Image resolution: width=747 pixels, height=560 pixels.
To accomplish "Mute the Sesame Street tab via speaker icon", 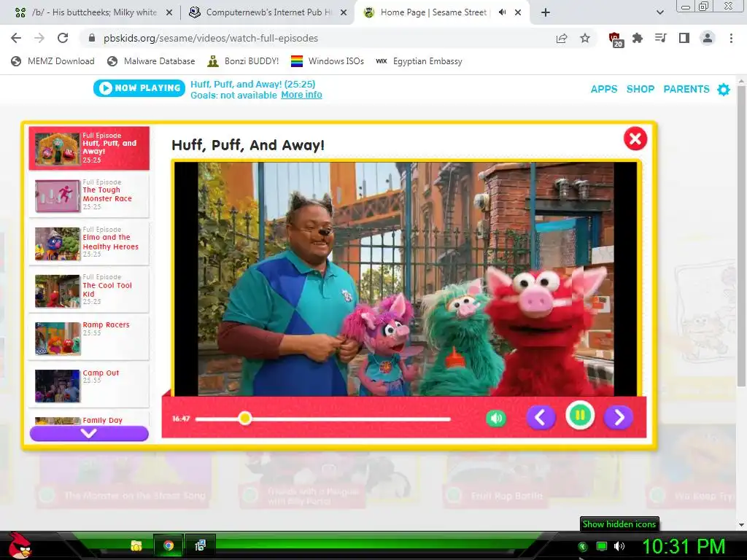I will coord(502,12).
